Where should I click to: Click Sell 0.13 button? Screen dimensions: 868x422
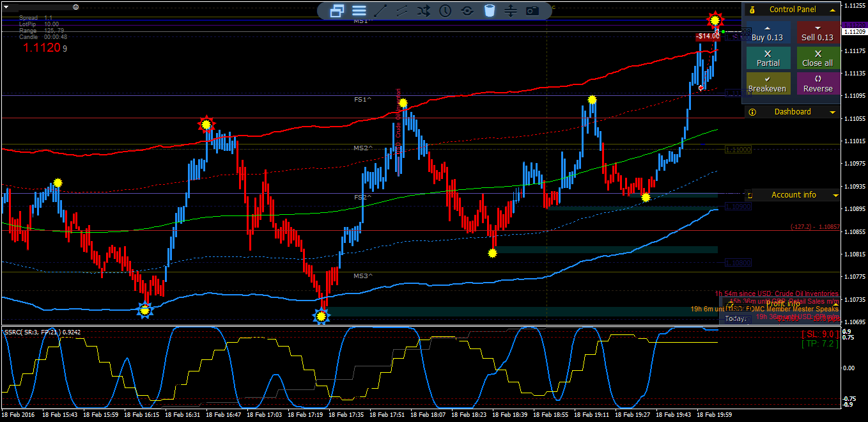[x=818, y=33]
